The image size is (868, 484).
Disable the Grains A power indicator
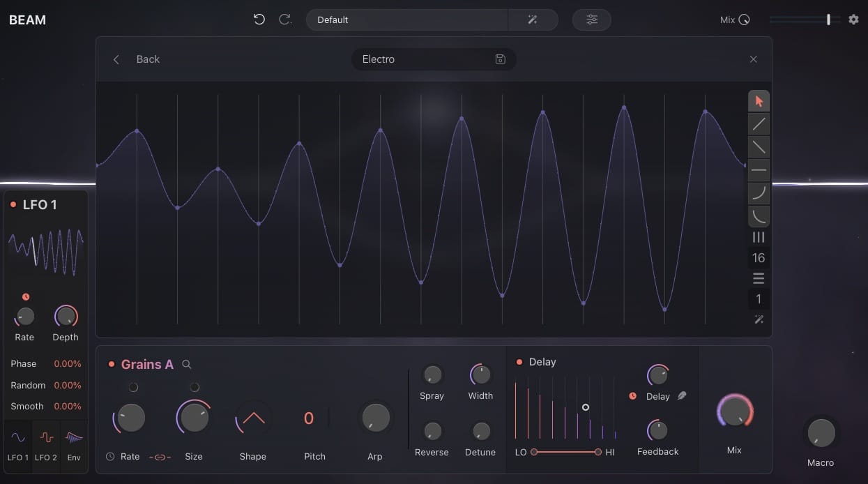coord(111,364)
